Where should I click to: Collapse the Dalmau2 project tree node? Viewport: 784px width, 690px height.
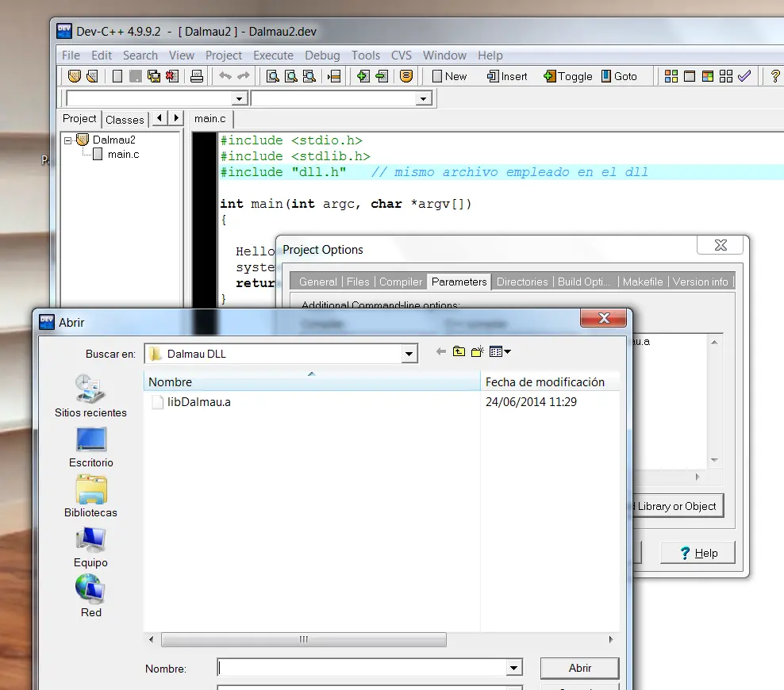(x=68, y=140)
